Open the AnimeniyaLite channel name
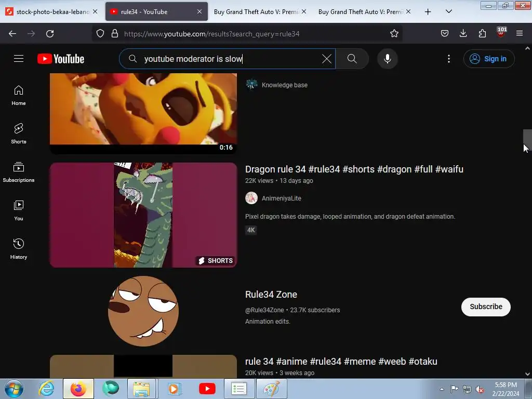 pyautogui.click(x=281, y=198)
